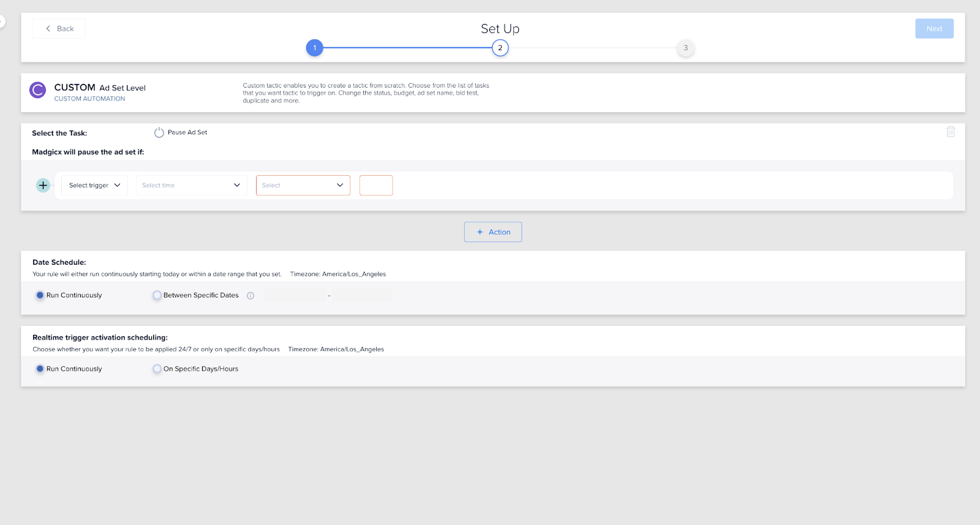The height and width of the screenshot is (525, 980).
Task: Select Run Continuously under Date Schedule
Action: pyautogui.click(x=40, y=295)
